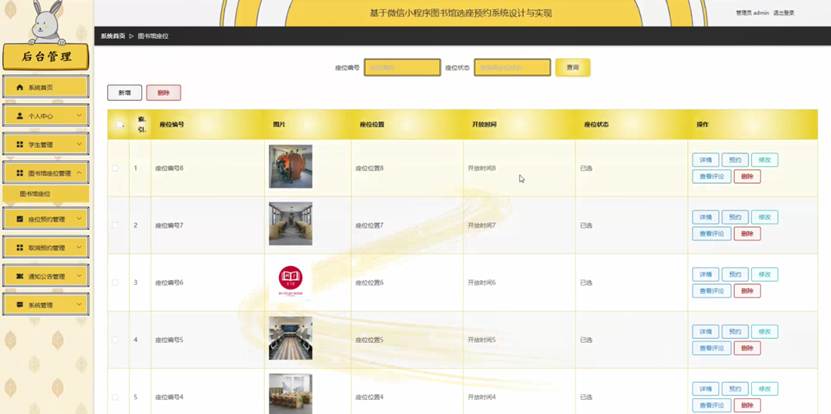
Task: Click the home icon beside 系统首页
Action: (20, 87)
